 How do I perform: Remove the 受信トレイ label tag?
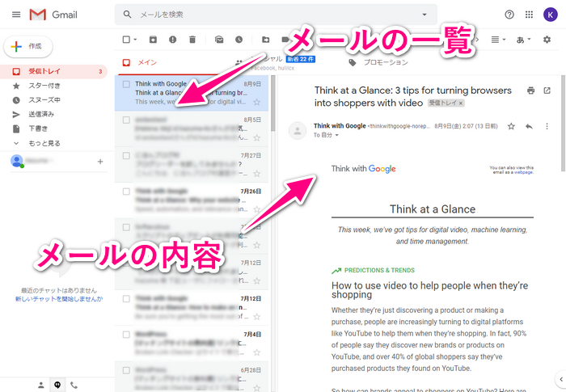(x=461, y=103)
